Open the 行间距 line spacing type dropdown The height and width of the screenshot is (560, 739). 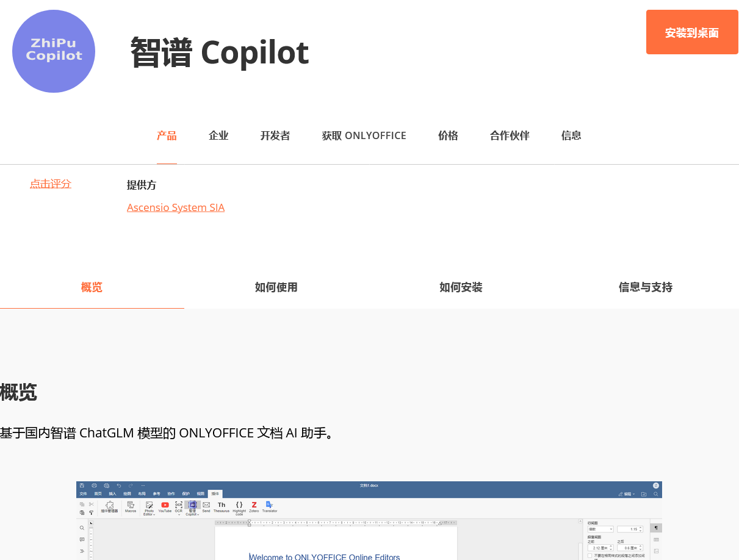click(x=600, y=529)
